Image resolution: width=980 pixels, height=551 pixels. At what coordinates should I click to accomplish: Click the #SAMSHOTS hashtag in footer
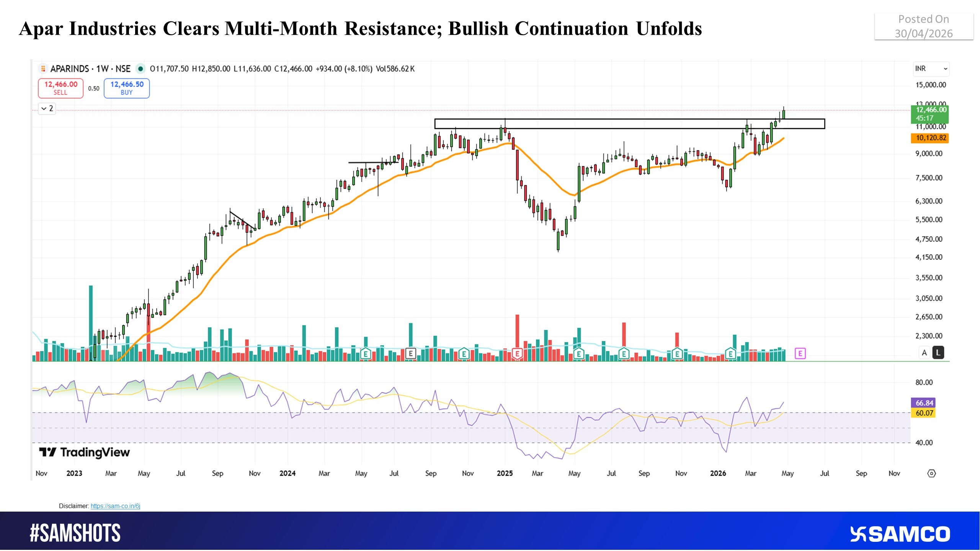(x=75, y=533)
